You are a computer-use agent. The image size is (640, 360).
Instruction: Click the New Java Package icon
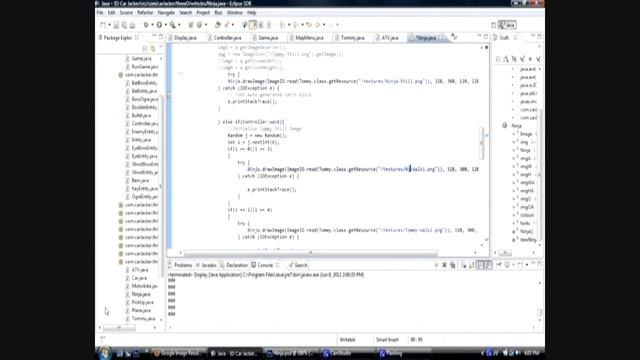coord(191,25)
